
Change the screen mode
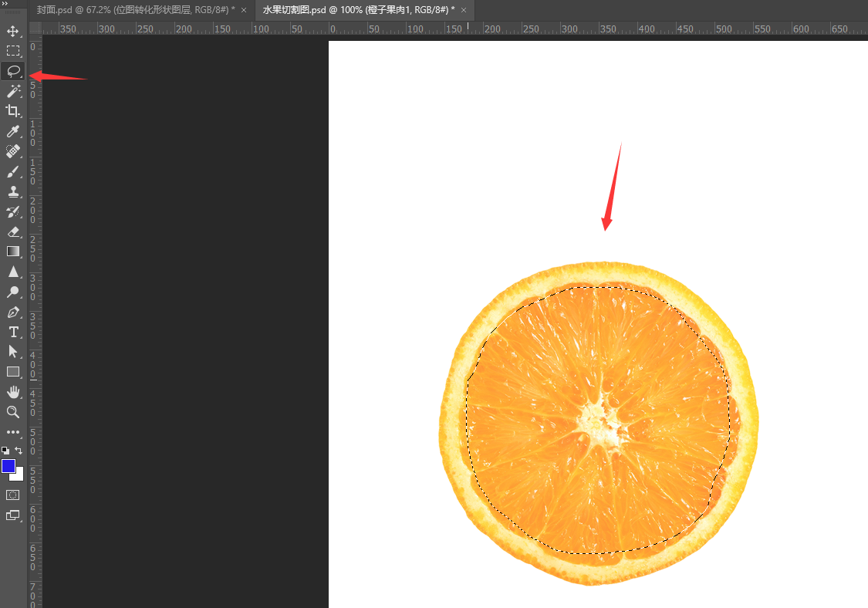[13, 515]
